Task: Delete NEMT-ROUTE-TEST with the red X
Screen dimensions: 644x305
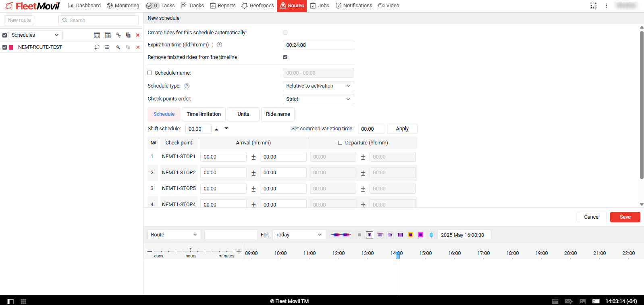Action: click(138, 47)
